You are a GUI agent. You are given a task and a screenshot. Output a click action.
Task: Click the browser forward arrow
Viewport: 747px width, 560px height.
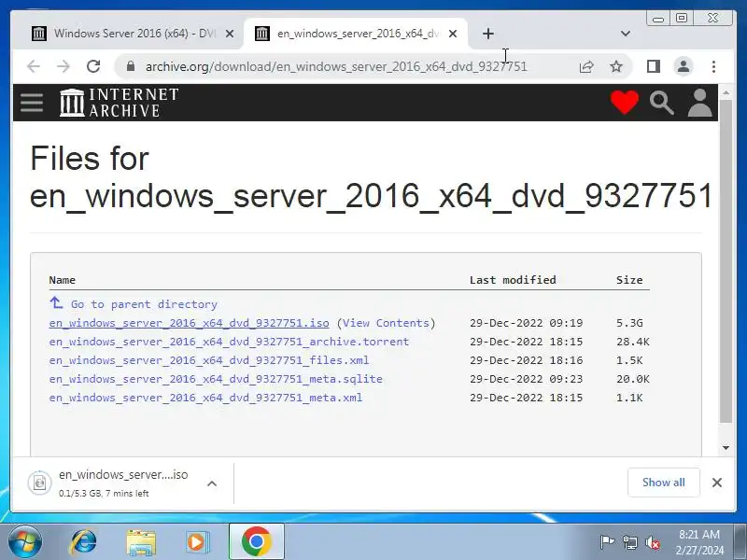click(x=63, y=66)
